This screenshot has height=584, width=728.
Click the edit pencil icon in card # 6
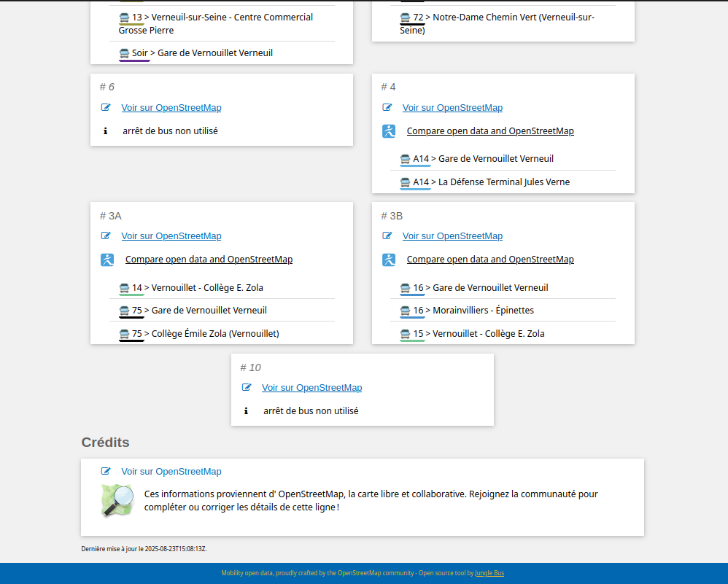106,107
